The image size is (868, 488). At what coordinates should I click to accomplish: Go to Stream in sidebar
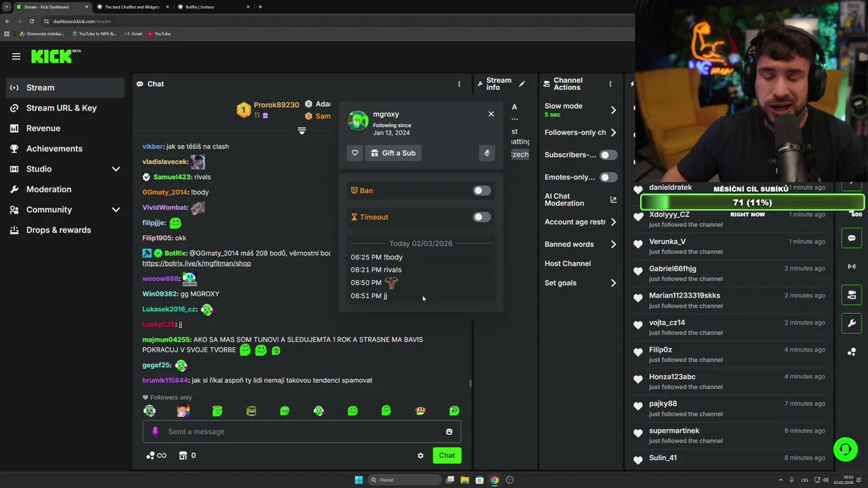tap(65, 87)
